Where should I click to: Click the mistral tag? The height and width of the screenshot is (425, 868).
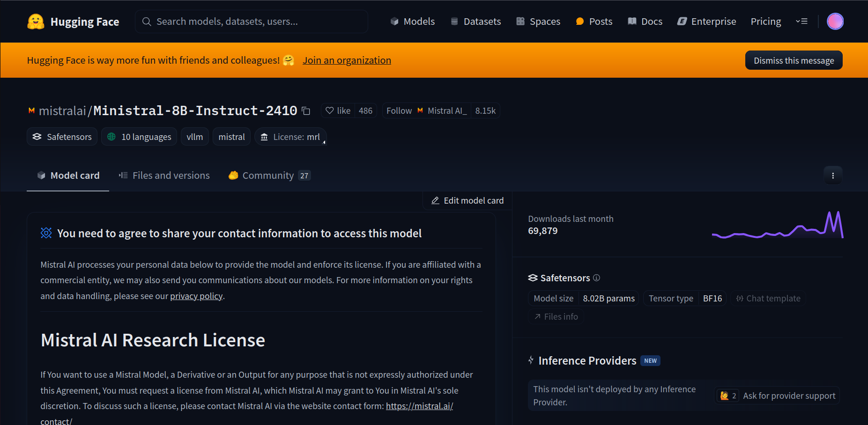pos(231,137)
